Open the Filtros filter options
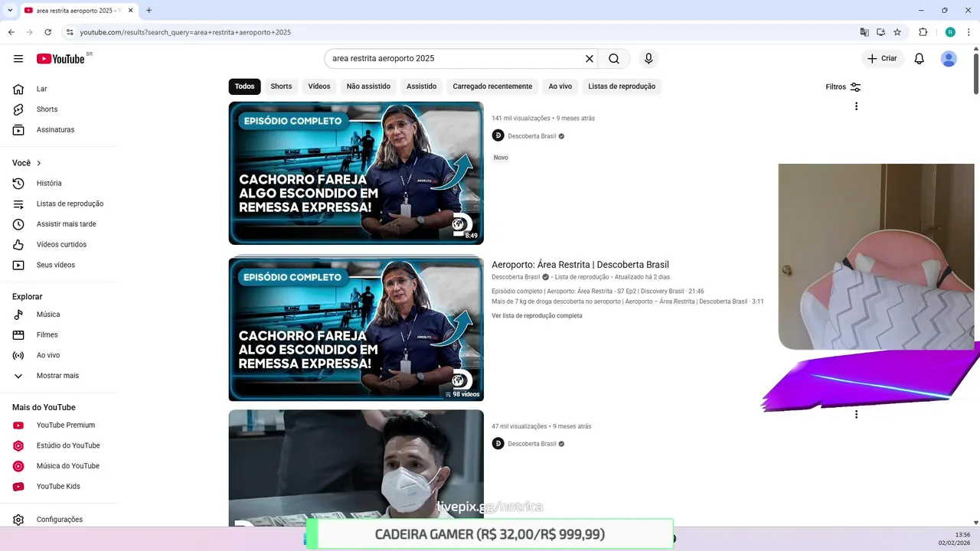This screenshot has width=980, height=551. [843, 87]
